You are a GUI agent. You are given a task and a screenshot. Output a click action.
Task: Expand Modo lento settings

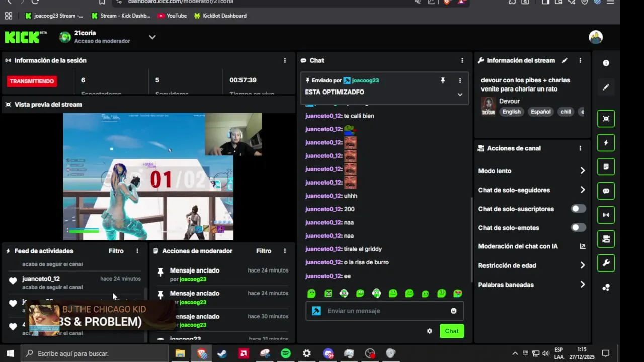tap(583, 171)
